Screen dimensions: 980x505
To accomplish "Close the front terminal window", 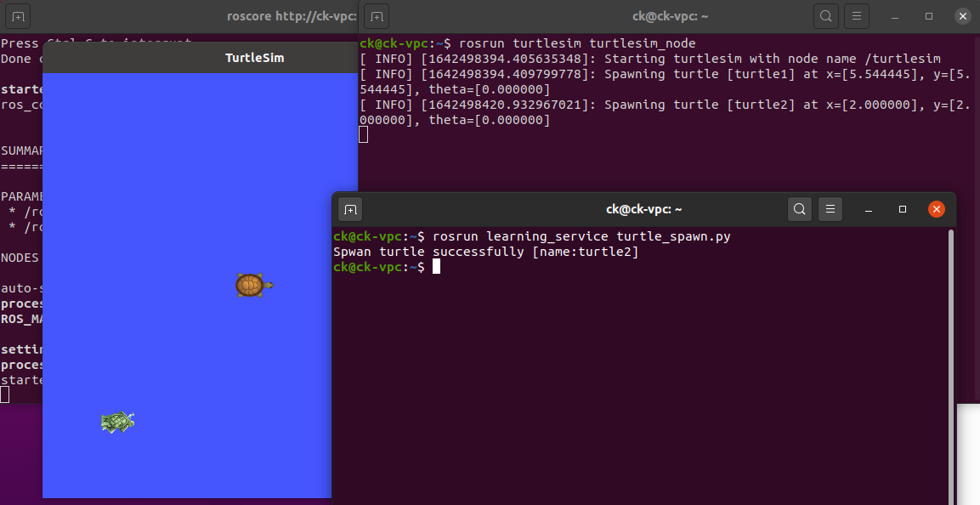I will (937, 209).
